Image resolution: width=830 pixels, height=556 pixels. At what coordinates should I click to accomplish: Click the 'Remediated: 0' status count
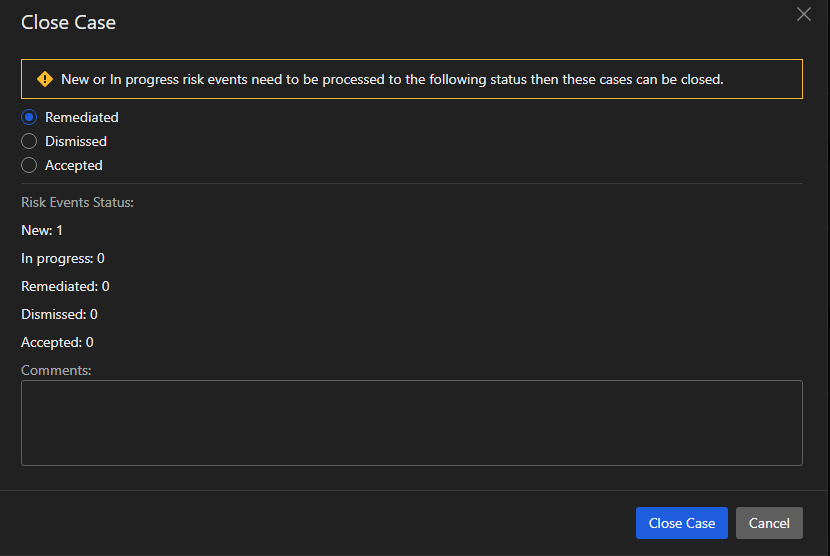(65, 286)
